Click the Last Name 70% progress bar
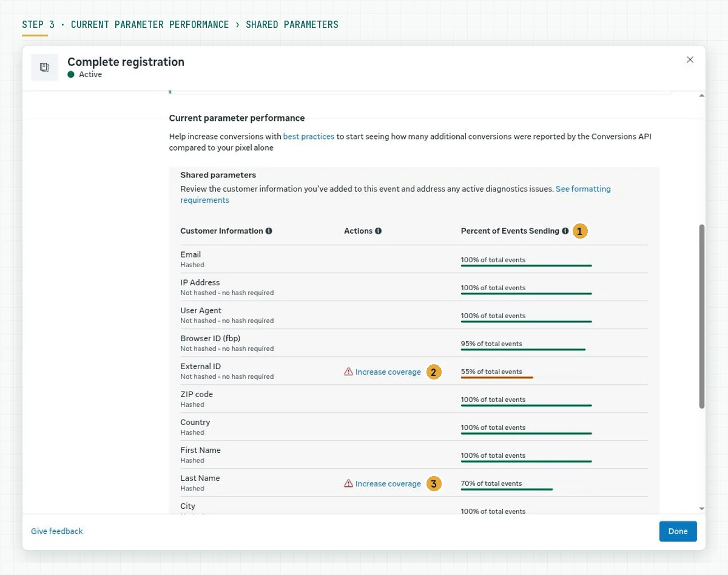Screen dimensions: 728x575 tap(507, 489)
